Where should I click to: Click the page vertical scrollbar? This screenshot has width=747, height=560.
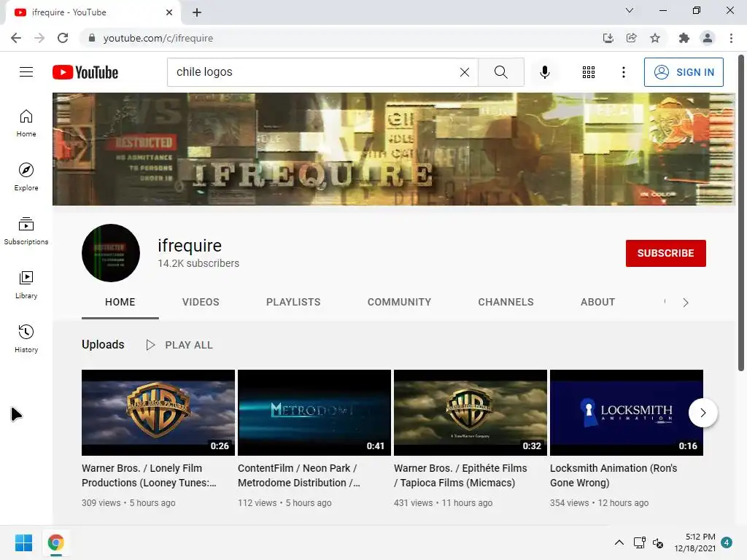coord(741,214)
